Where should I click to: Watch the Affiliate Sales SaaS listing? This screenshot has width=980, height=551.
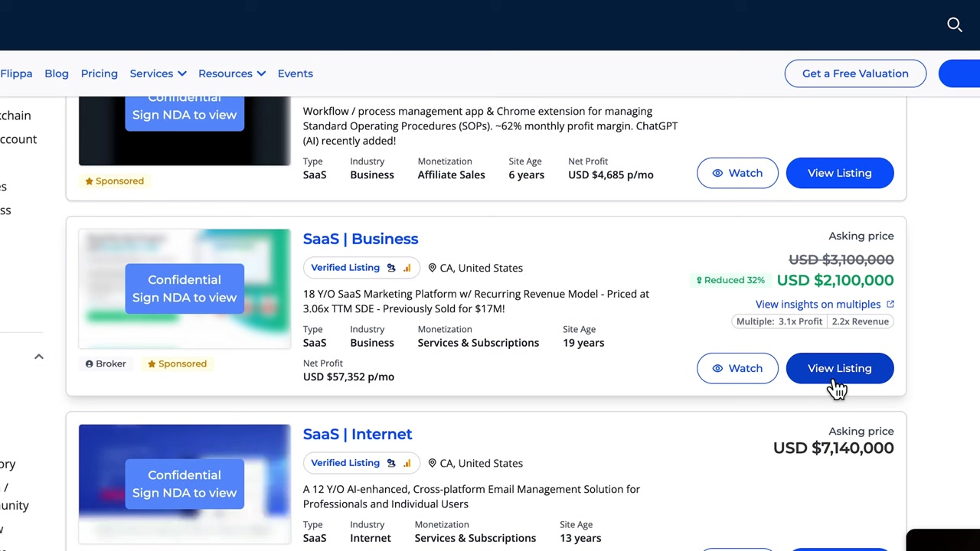coord(737,173)
